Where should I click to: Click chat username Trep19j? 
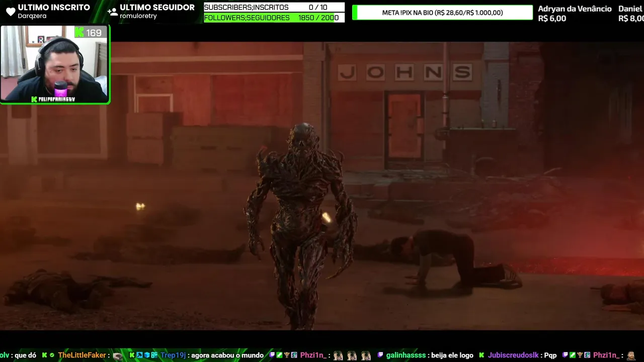[x=173, y=355]
